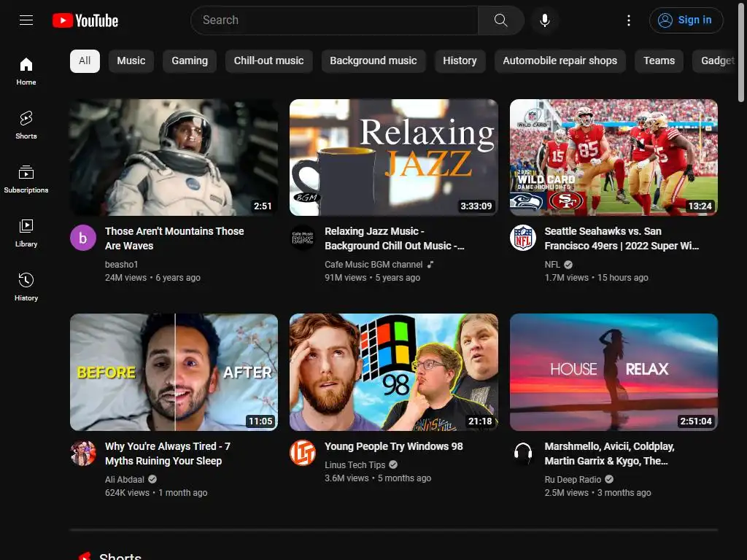Play the Windows 98 video thumbnail
The image size is (747, 560).
[393, 372]
